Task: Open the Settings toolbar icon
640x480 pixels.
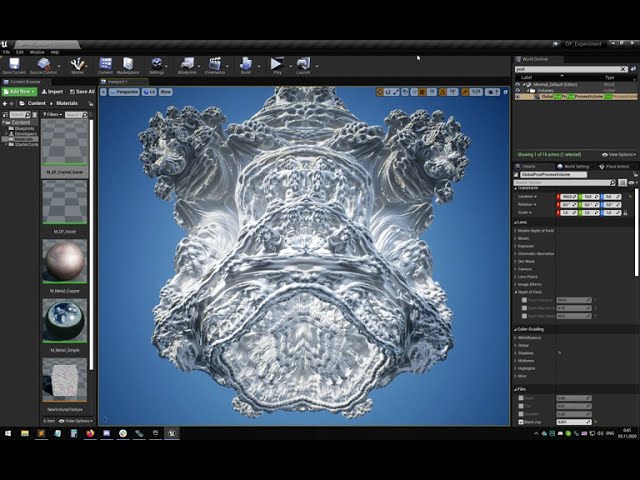Action: (156, 65)
